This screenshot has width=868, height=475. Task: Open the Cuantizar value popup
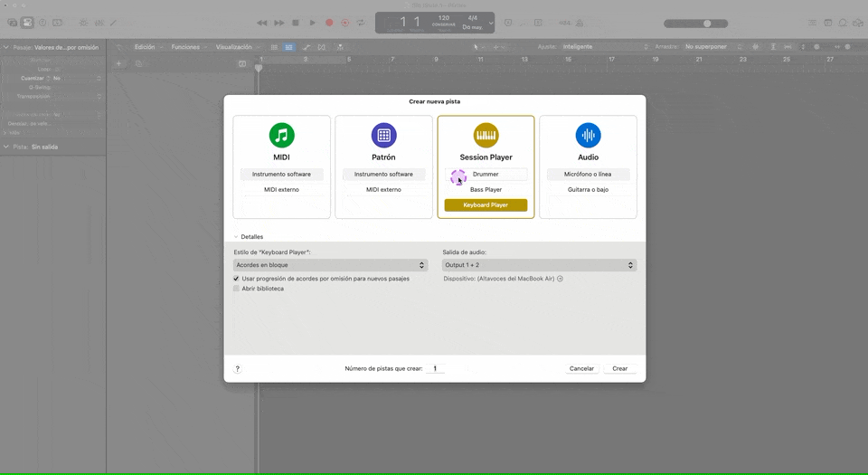pos(78,78)
